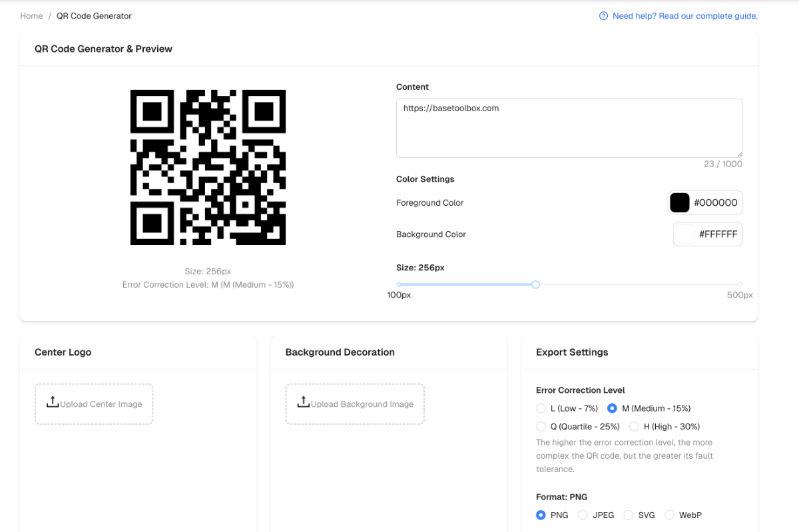The height and width of the screenshot is (532, 799).
Task: Open the 'Read our complete guide' link
Action: tap(684, 16)
